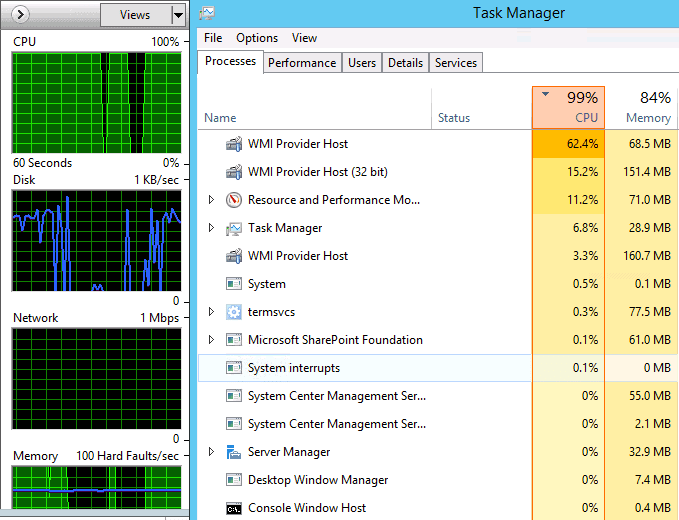Click the WMI Provider Host (32 bit) icon
Image resolution: width=679 pixels, height=520 pixels.
pyautogui.click(x=234, y=172)
